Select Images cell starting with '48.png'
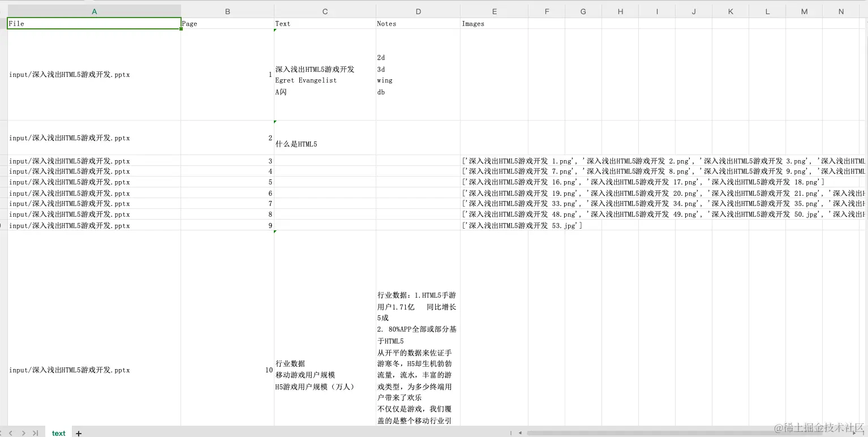This screenshot has width=868, height=437. click(495, 215)
